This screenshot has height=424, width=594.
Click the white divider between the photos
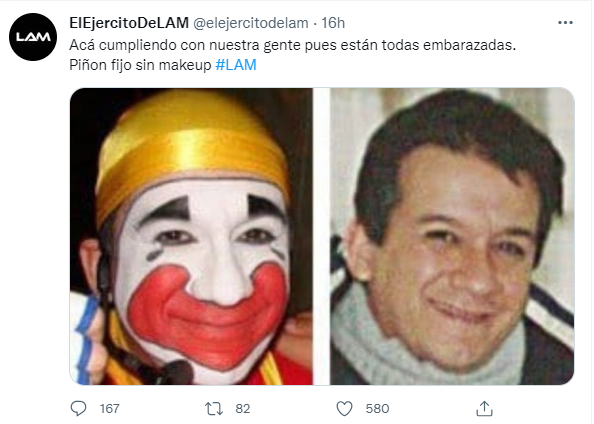coord(321,236)
